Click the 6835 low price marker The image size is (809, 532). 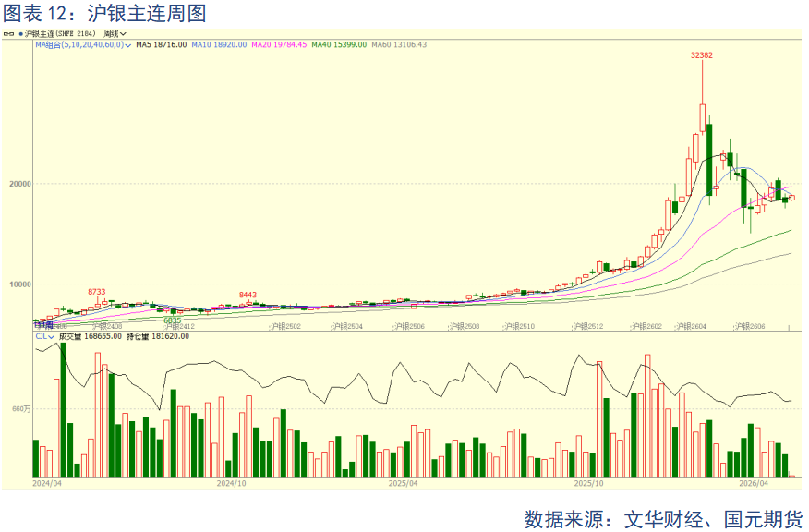coord(173,320)
